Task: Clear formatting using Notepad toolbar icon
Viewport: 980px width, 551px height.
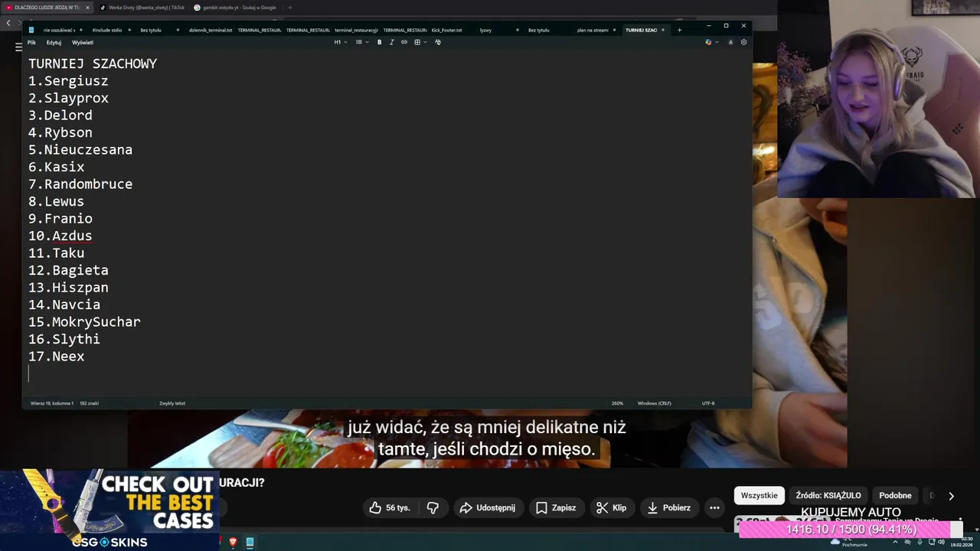Action: (x=438, y=42)
